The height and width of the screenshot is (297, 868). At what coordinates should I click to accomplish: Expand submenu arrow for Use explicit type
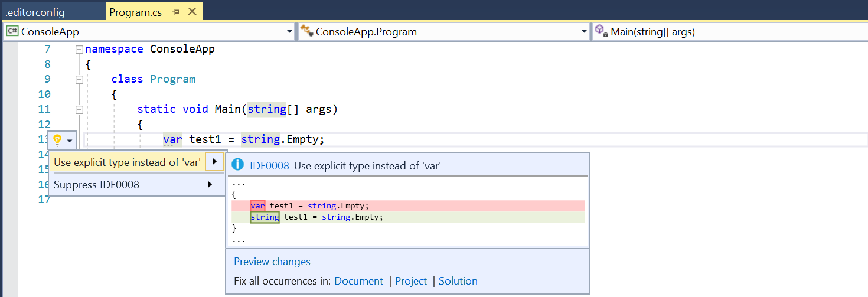point(215,162)
